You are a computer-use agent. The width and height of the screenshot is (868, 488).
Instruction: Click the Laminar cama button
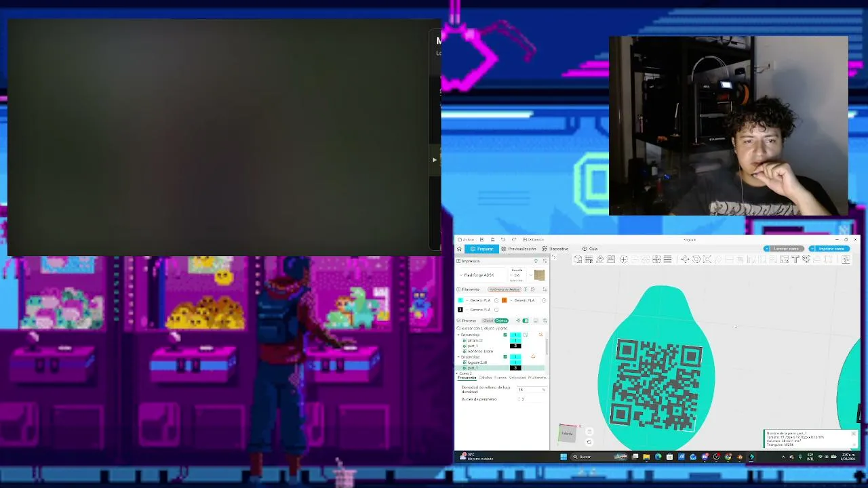(x=788, y=249)
